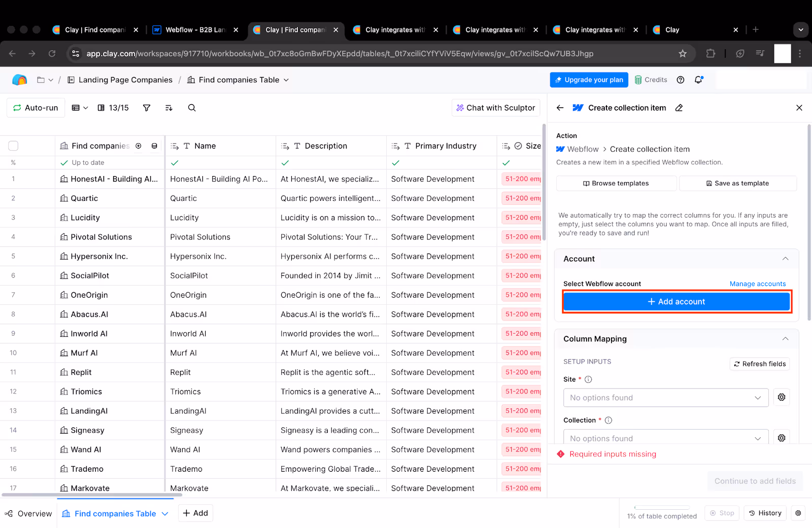Open Landing Page Companies breadcrumb
This screenshot has height=528, width=812.
tap(120, 80)
